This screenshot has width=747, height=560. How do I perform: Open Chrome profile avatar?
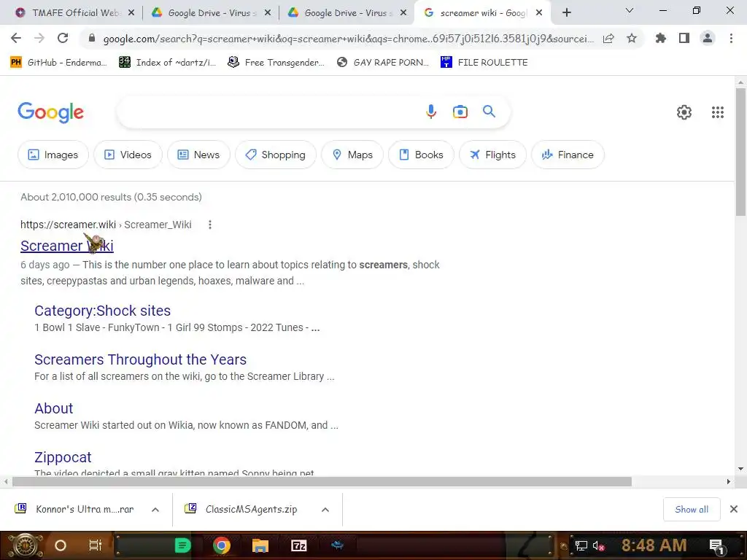(708, 38)
